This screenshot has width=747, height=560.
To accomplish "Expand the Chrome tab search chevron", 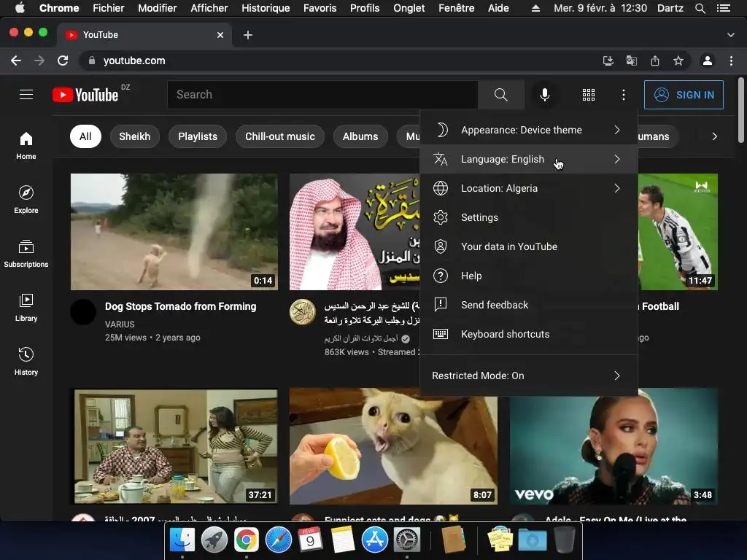I will 730,35.
